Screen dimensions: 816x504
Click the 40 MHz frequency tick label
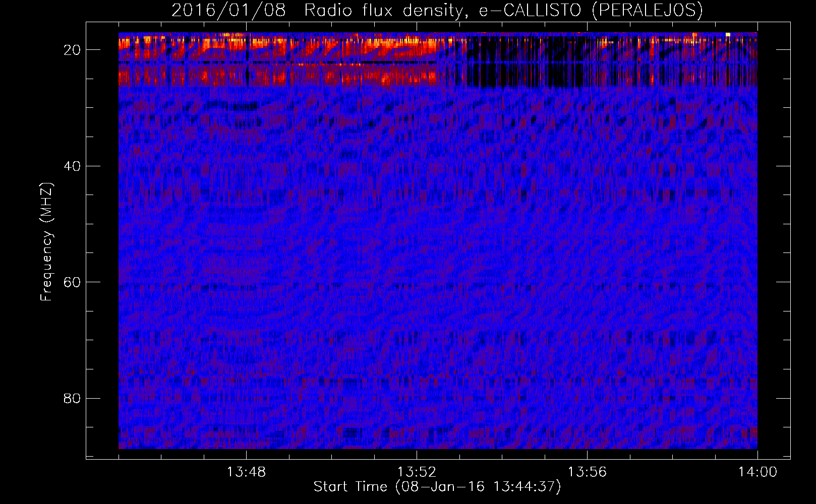point(72,166)
